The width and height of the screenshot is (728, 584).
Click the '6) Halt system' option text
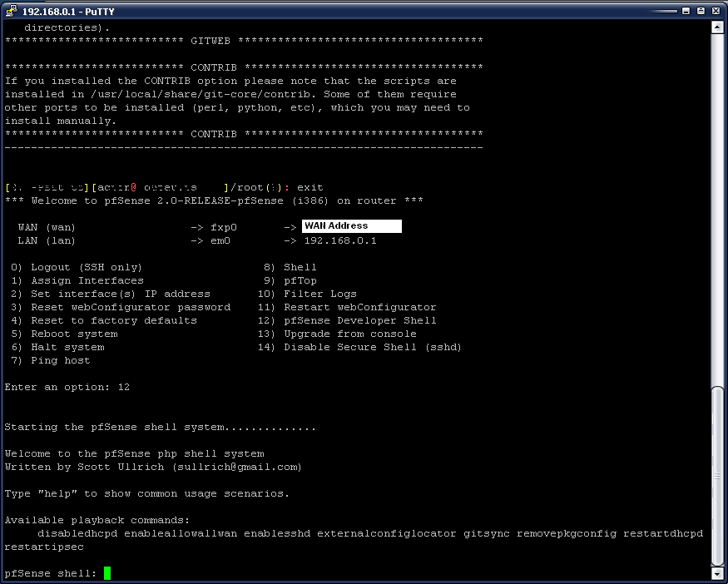tap(57, 347)
